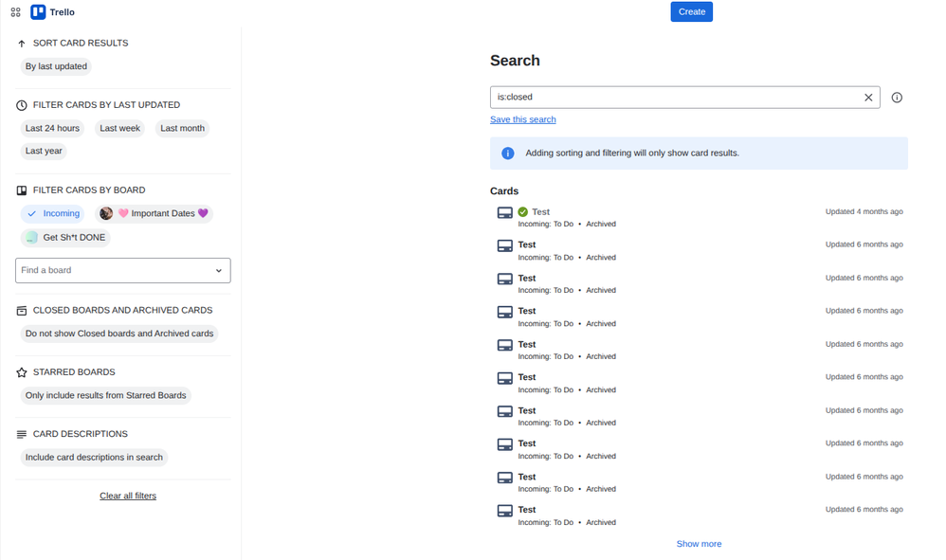This screenshot has height=560, width=946.
Task: Click the Trello logo icon
Action: [38, 11]
